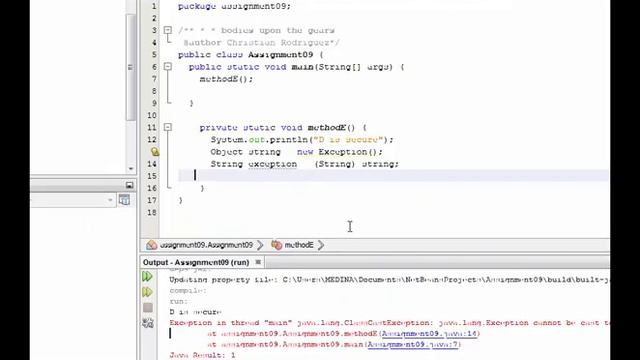Click the ClassCastException error message line
This screenshot has height=360, width=640.
[x=389, y=323]
